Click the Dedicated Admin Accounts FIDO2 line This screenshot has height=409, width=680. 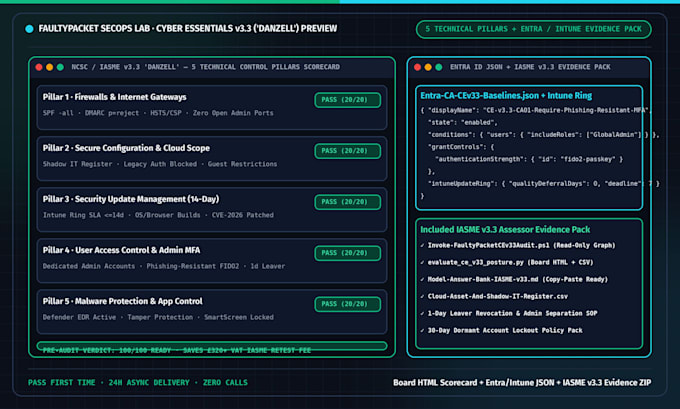163,266
